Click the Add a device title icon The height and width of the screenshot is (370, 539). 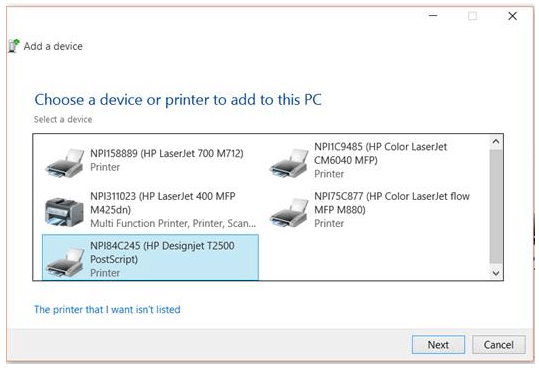click(14, 46)
